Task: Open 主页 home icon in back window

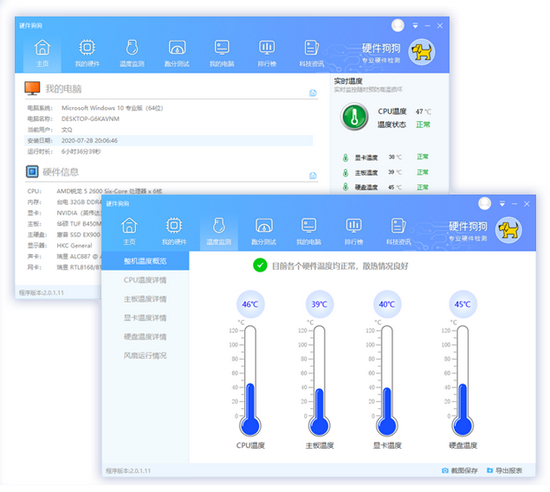Action: pyautogui.click(x=42, y=53)
